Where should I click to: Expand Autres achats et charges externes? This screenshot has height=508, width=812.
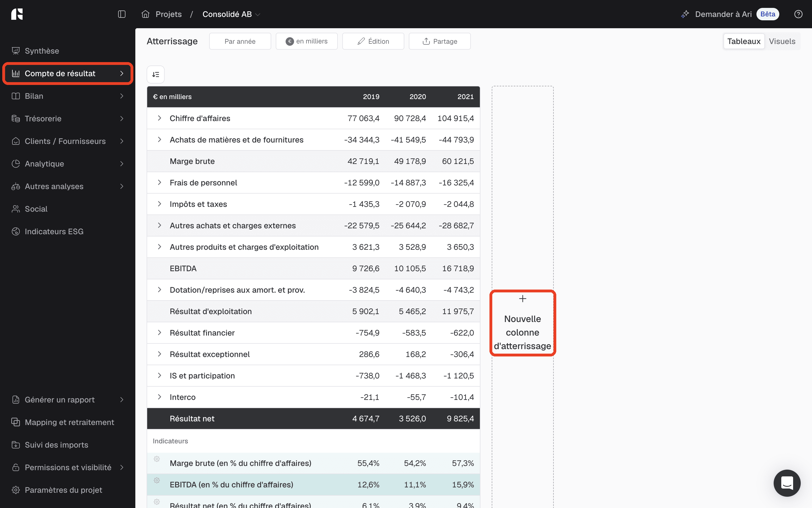point(159,225)
